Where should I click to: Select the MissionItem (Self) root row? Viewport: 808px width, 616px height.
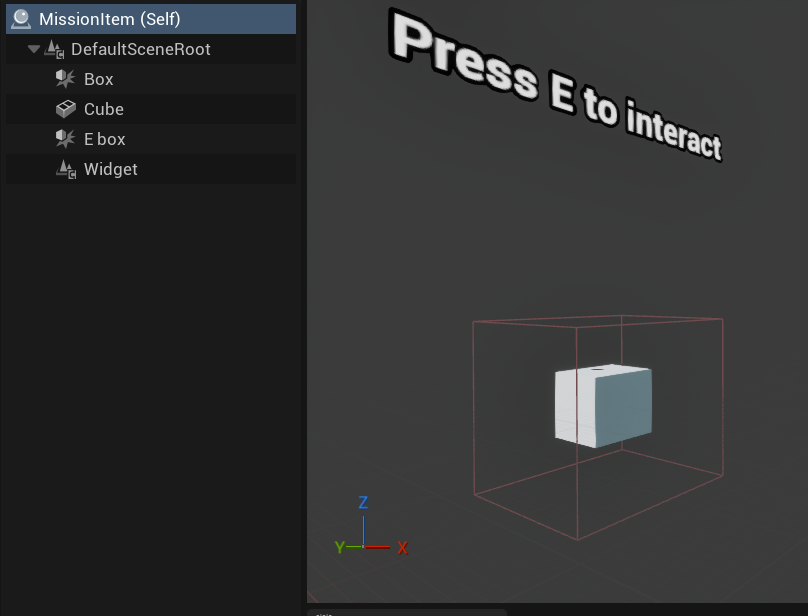coord(151,19)
